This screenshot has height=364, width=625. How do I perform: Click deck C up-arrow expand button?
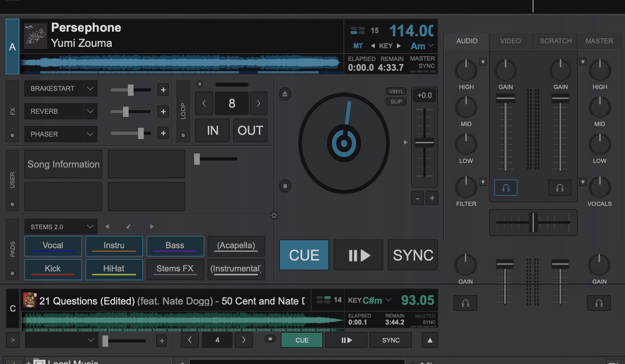click(x=430, y=340)
